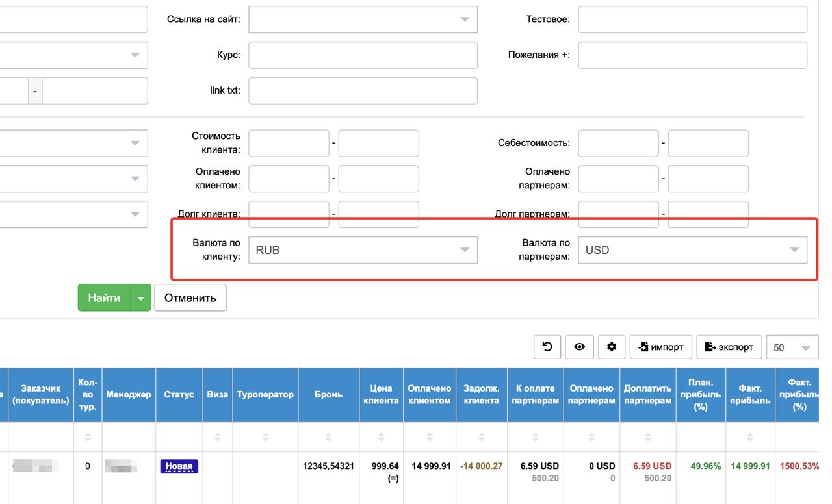The image size is (832, 504).
Task: Open table settings gear icon
Action: pos(611,347)
